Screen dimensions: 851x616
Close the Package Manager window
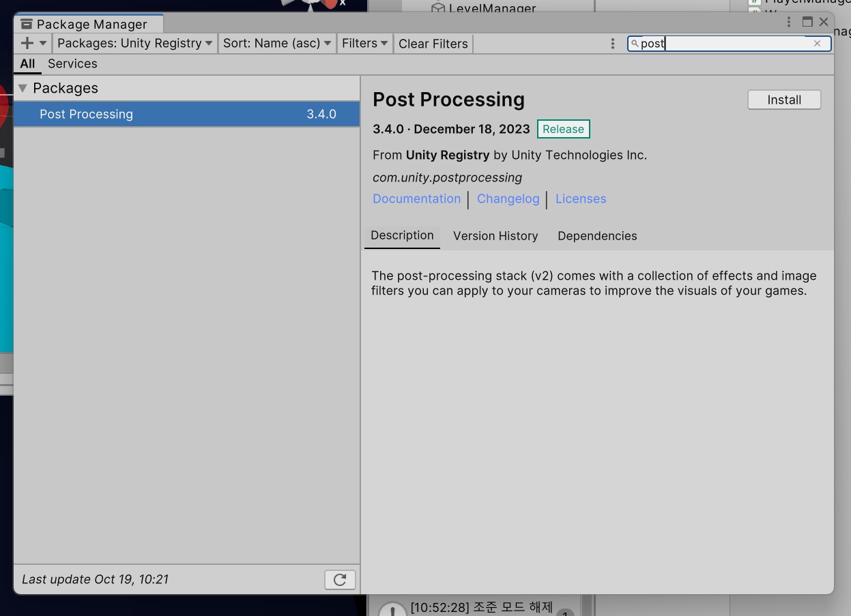tap(824, 22)
